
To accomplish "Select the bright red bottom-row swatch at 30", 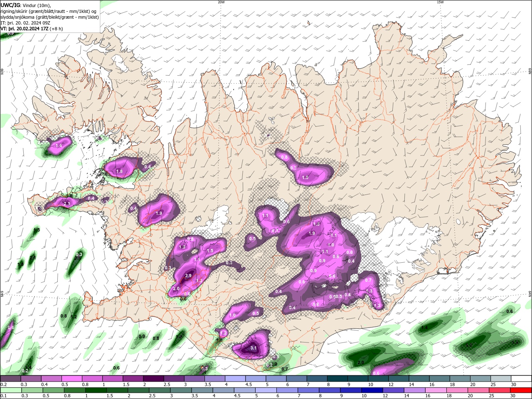I will (x=521, y=390).
